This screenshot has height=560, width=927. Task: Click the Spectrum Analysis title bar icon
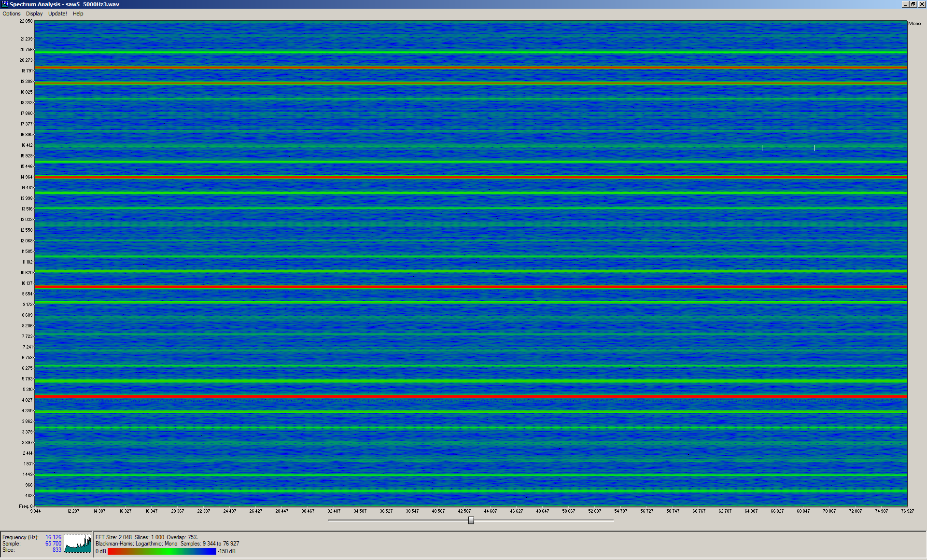pyautogui.click(x=5, y=4)
